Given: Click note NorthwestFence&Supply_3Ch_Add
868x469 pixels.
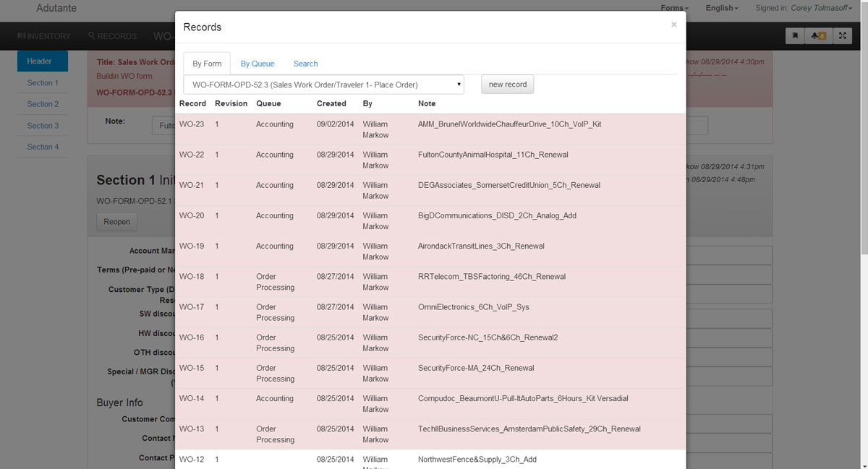Looking at the screenshot, I should point(477,459).
